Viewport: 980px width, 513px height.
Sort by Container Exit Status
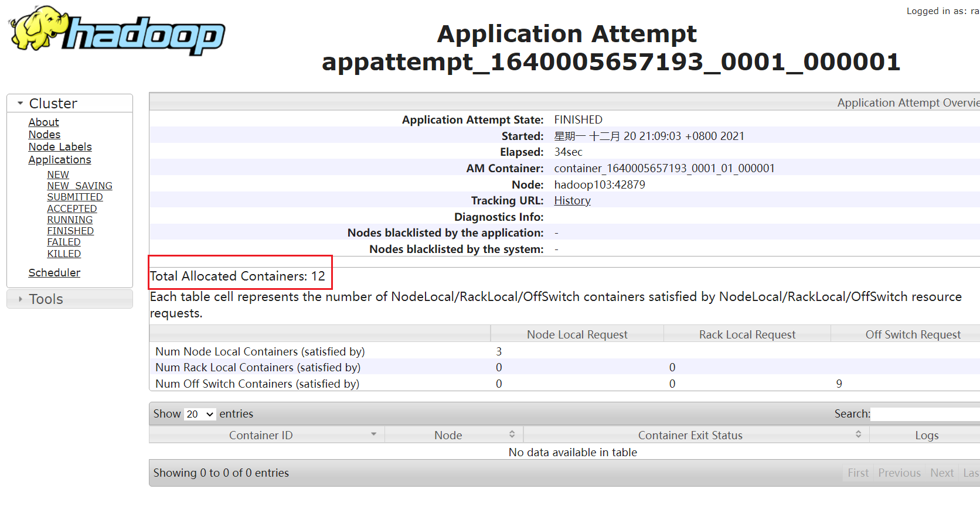click(696, 435)
